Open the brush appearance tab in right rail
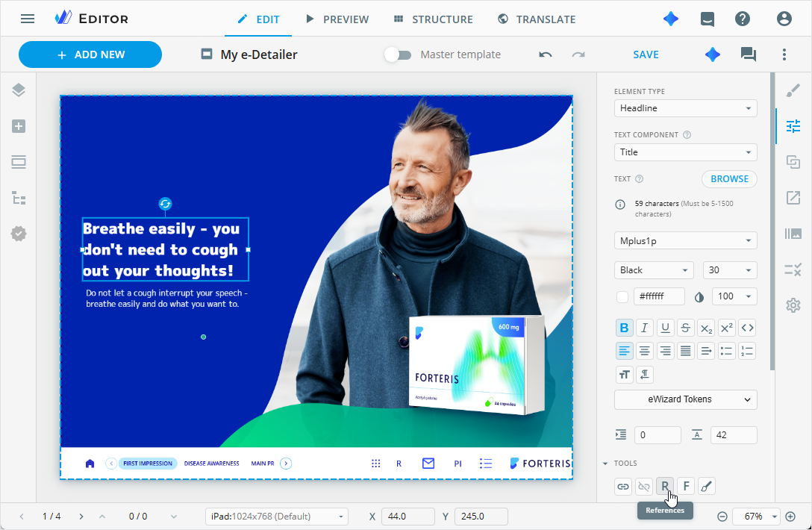Viewport: 812px width, 530px height. [793, 90]
